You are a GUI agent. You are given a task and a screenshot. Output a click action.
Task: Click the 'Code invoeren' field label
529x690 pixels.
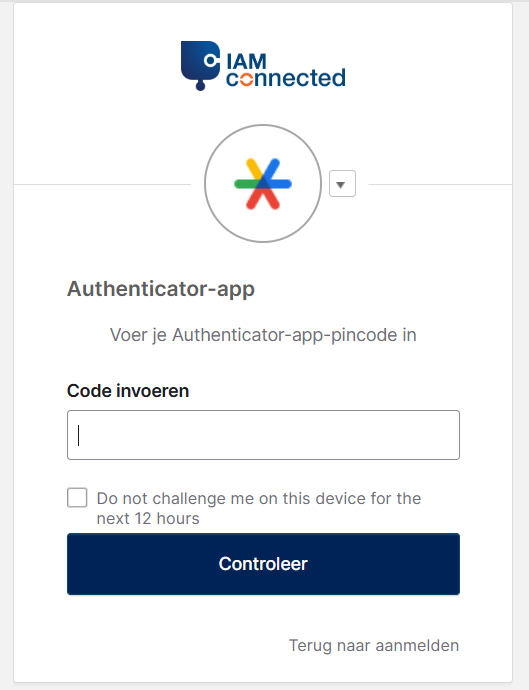(x=128, y=391)
